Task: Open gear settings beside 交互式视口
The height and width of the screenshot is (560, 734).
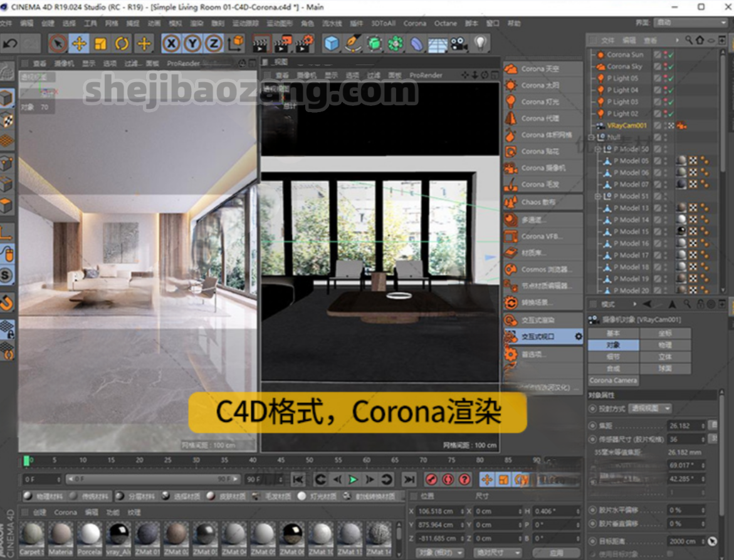Action: (578, 336)
